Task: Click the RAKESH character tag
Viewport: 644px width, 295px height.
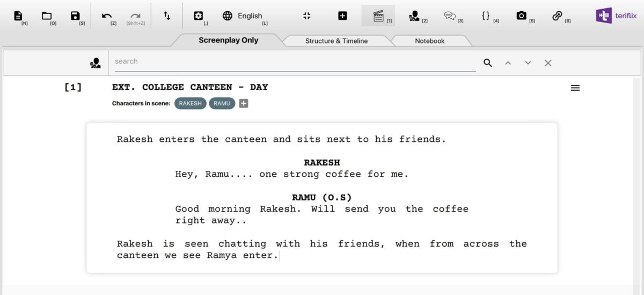Action: coord(190,104)
